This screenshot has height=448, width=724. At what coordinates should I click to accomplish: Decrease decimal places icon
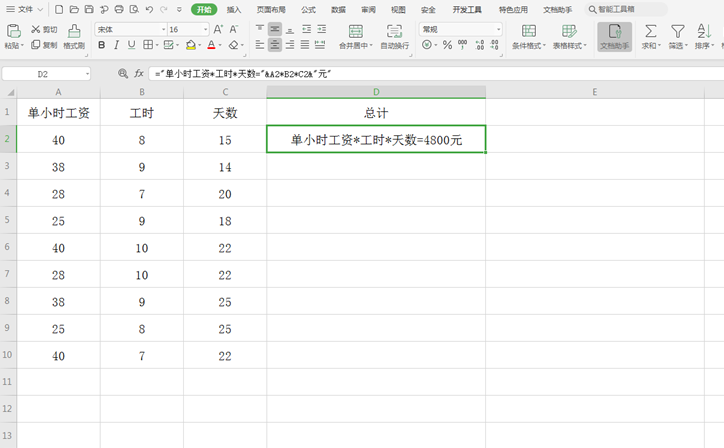[495, 45]
